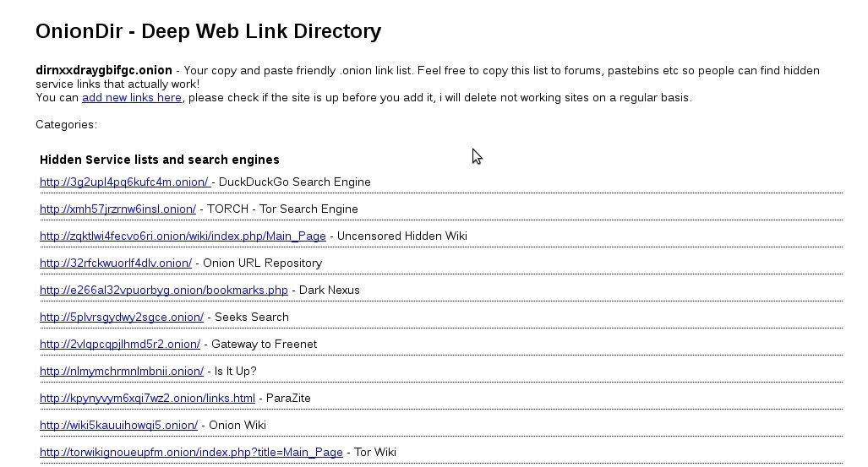Follow the Seeks Search onion link
The width and height of the screenshot is (868, 467).
[122, 318]
